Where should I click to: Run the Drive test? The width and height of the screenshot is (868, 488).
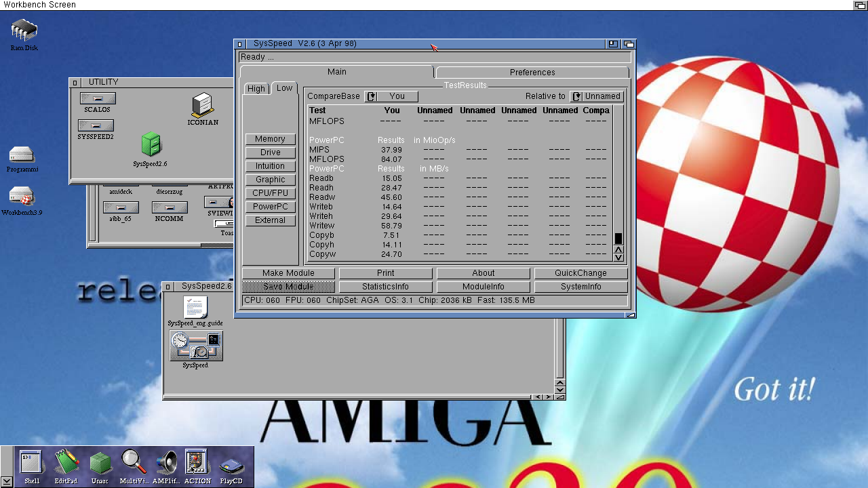(270, 152)
